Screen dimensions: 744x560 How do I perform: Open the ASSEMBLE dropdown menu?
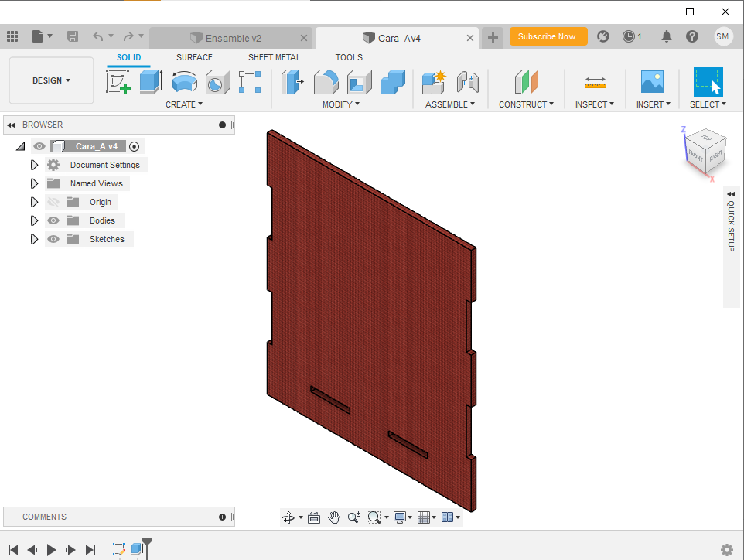point(450,104)
